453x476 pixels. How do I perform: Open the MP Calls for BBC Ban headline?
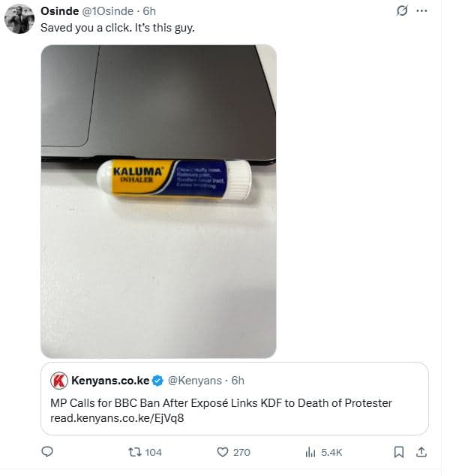[x=220, y=403]
